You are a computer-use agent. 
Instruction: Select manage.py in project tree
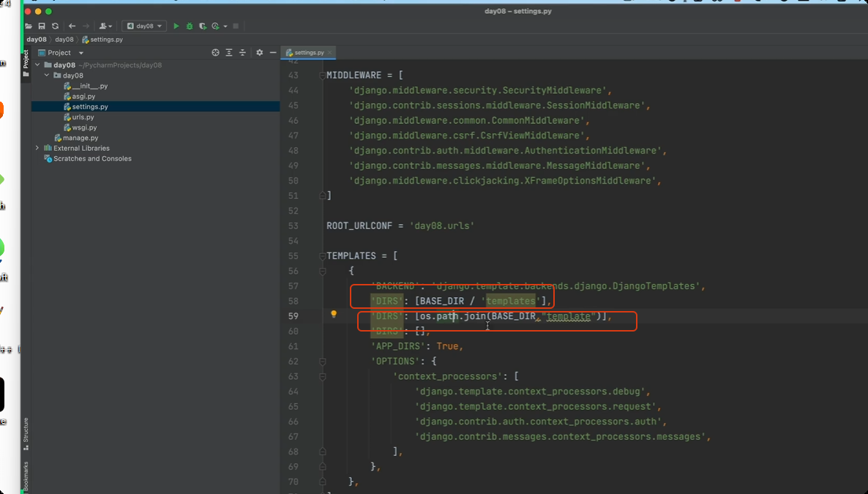(x=80, y=138)
